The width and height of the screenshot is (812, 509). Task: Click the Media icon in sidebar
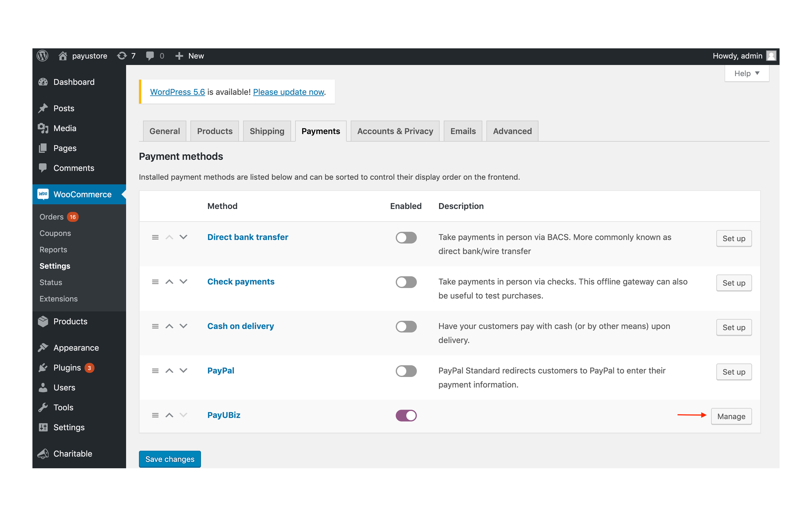coord(43,128)
